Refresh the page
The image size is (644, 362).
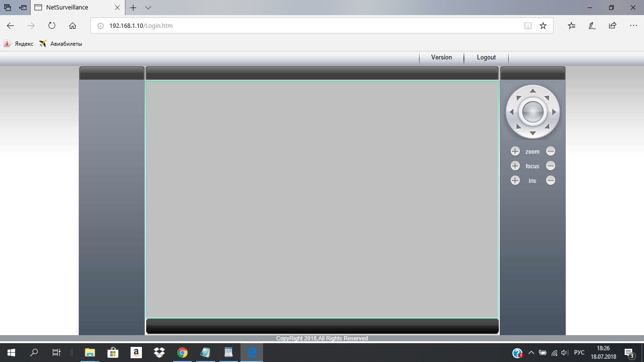(52, 26)
